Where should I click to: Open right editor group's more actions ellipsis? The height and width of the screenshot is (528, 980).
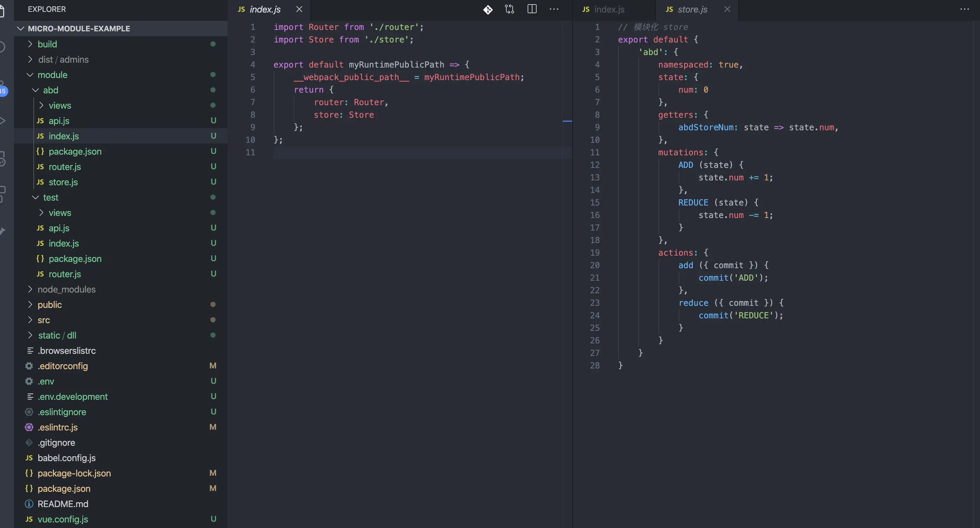coord(964,9)
